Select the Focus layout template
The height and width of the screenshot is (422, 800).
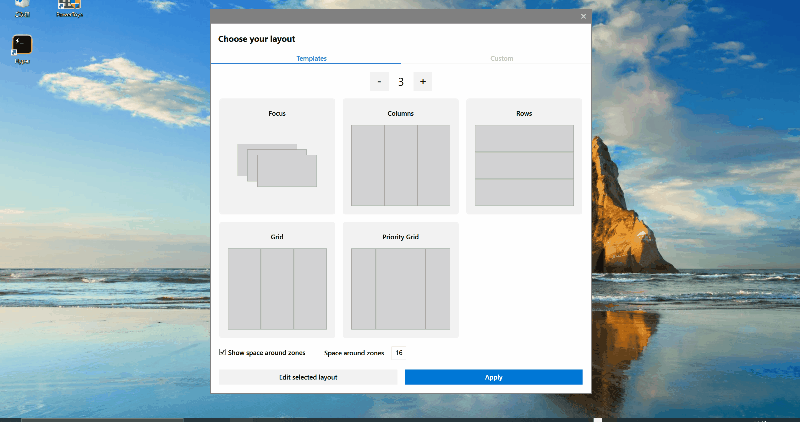(277, 156)
